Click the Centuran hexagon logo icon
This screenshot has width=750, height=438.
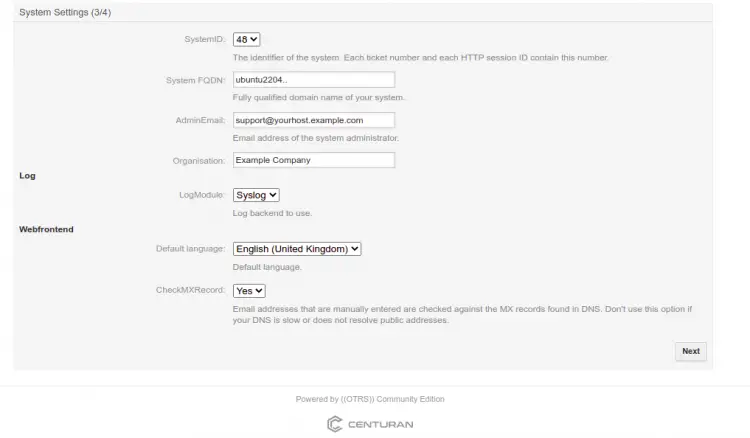click(335, 424)
